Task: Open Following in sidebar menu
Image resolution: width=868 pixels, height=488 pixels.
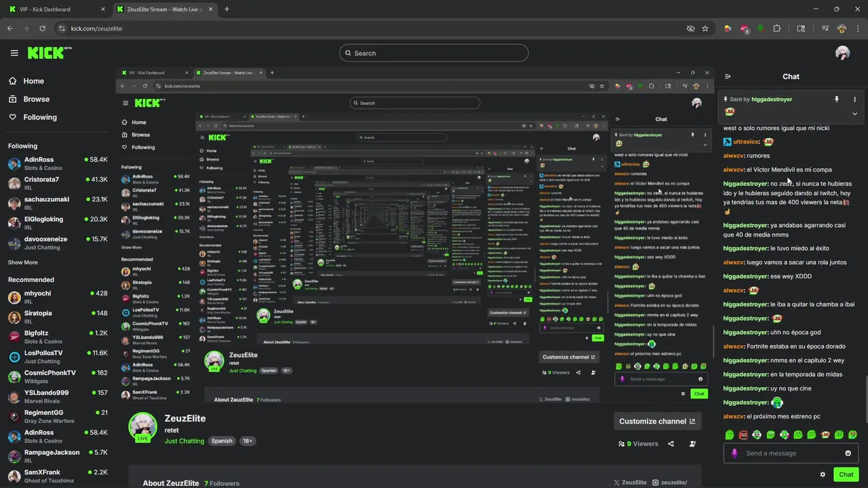Action: 33,117
